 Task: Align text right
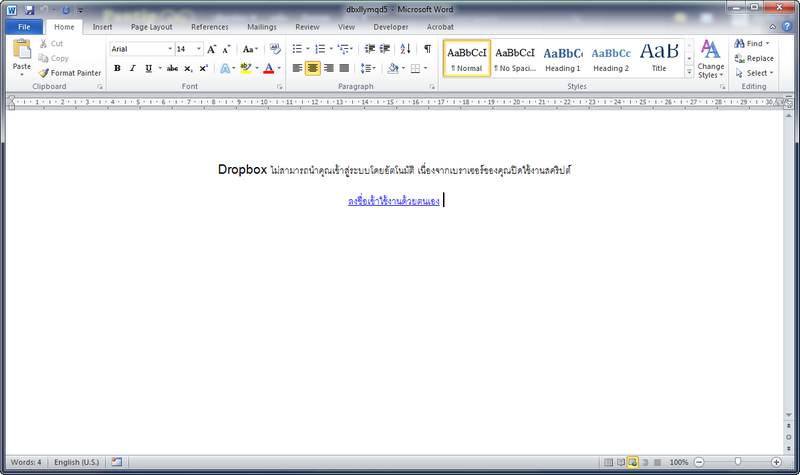click(x=329, y=68)
